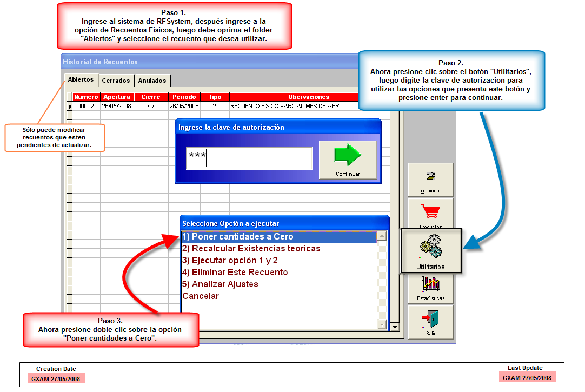Screen dimensions: 585x392
Task: Open Productos with the shopping cart icon
Action: 430,213
